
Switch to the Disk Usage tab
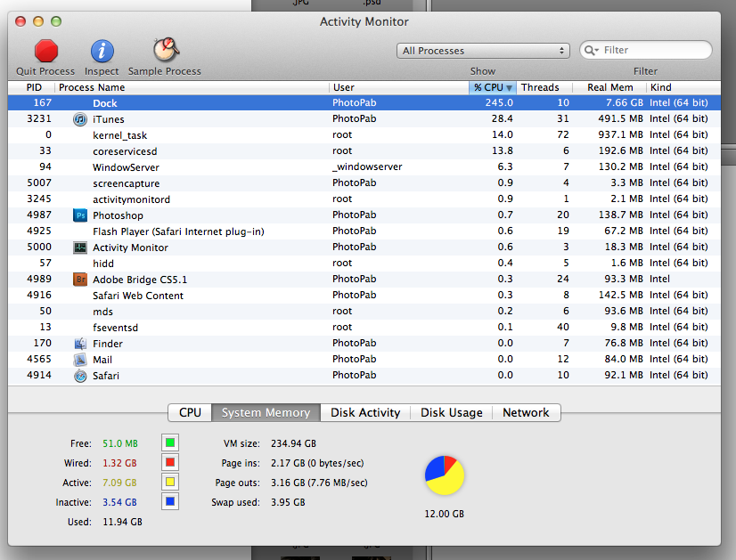coord(452,413)
